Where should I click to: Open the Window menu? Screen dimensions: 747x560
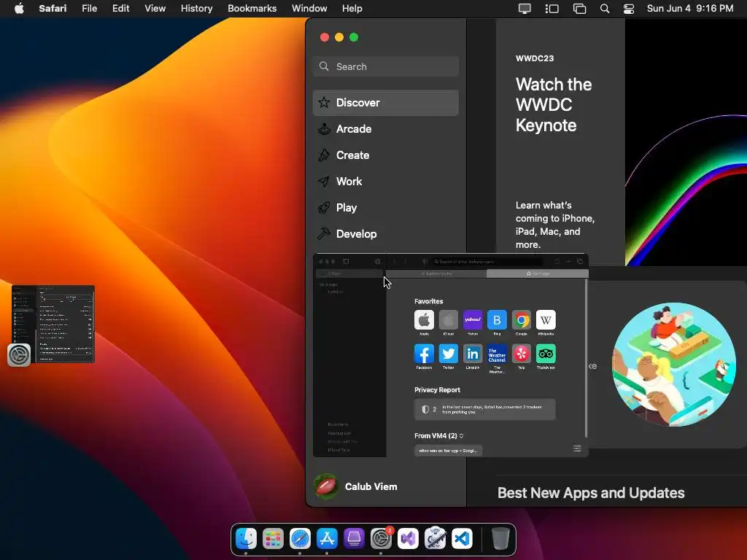[x=309, y=8]
